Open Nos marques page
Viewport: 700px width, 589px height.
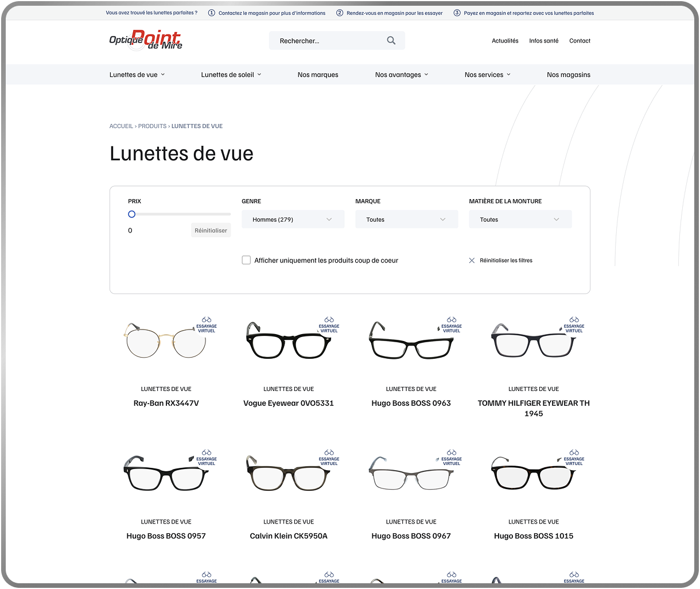pos(318,75)
